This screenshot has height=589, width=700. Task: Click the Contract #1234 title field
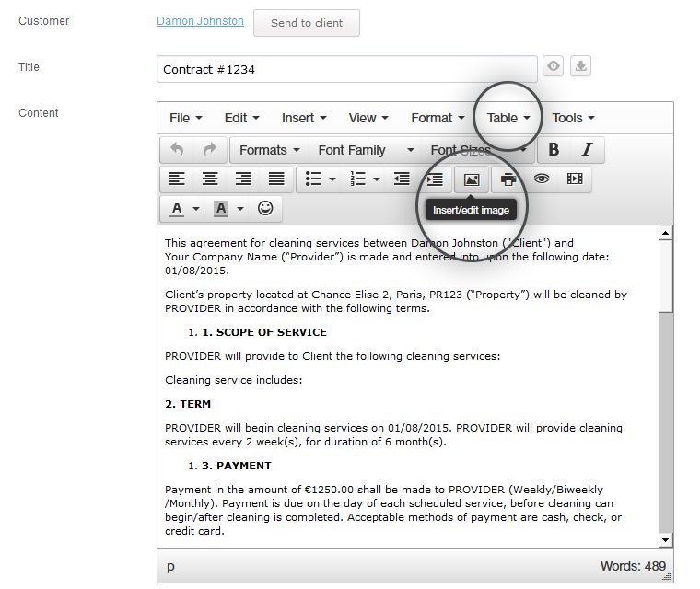[347, 69]
